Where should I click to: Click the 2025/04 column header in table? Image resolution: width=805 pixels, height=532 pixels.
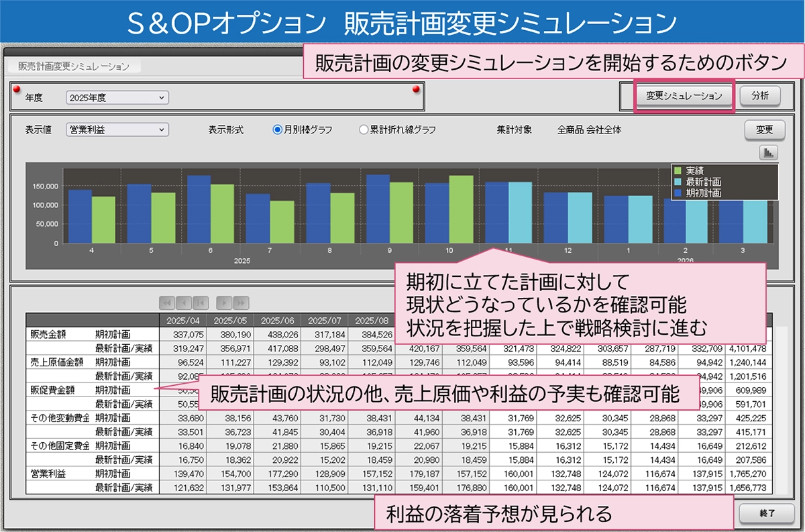pos(182,320)
